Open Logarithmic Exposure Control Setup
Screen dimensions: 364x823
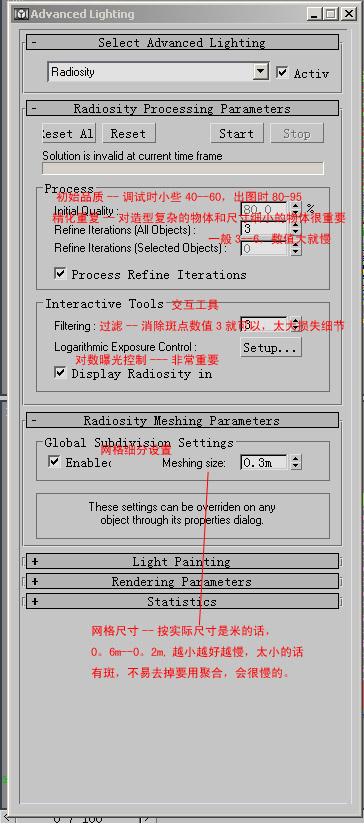click(271, 347)
